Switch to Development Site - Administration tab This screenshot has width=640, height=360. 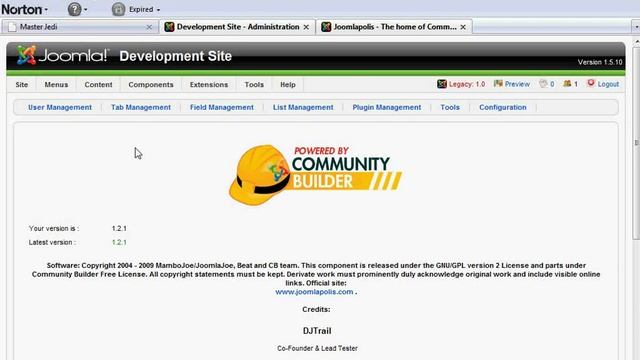(x=238, y=27)
